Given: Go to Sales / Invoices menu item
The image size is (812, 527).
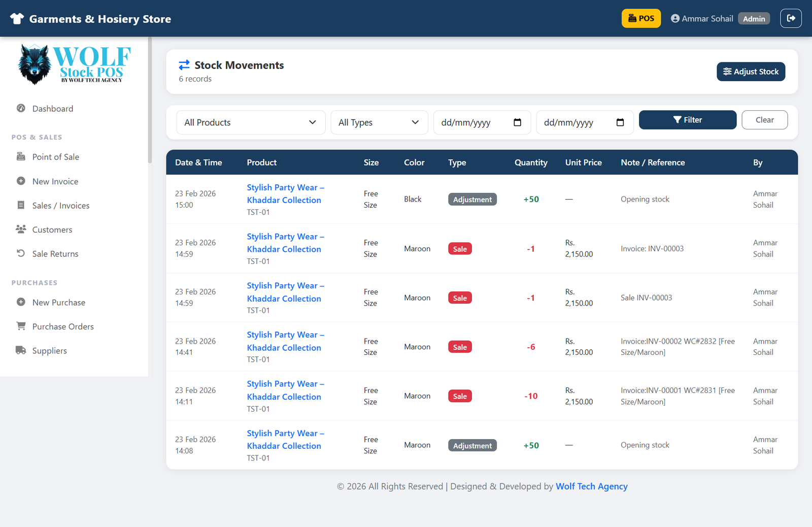Looking at the screenshot, I should 60,206.
